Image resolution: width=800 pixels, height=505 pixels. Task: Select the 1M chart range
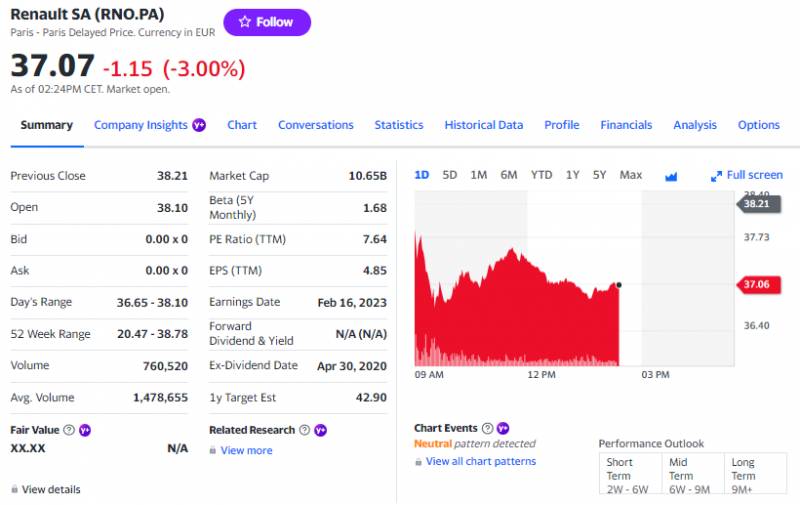(479, 175)
